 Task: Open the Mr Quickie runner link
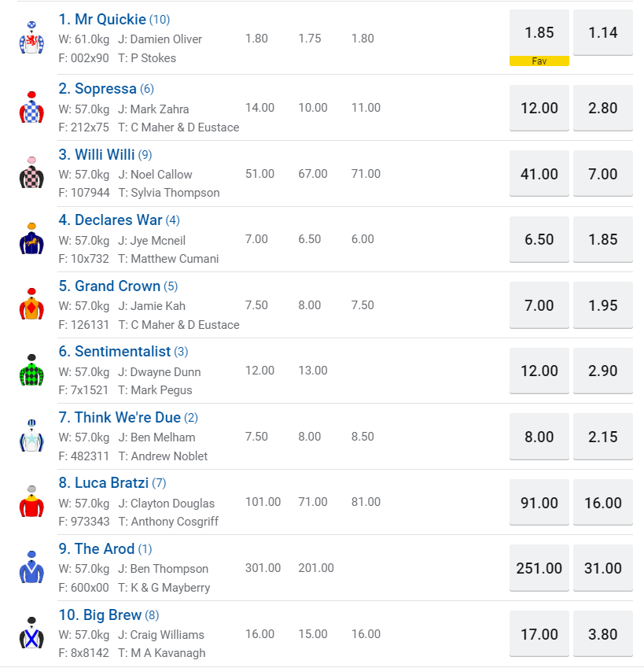(x=102, y=20)
